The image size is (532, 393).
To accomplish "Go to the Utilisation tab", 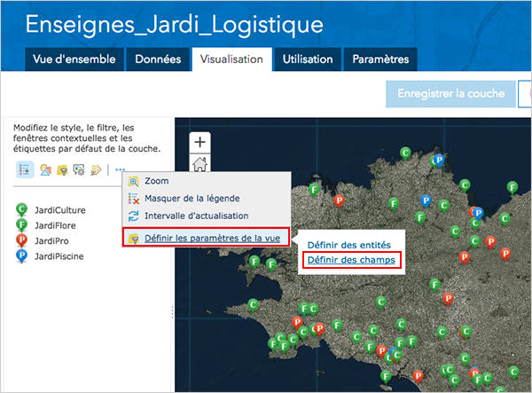I will [308, 59].
